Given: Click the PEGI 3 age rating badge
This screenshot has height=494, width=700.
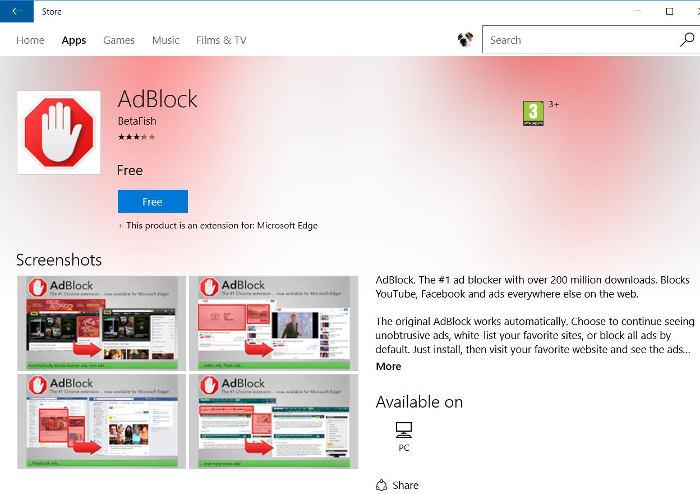Looking at the screenshot, I should click(533, 113).
